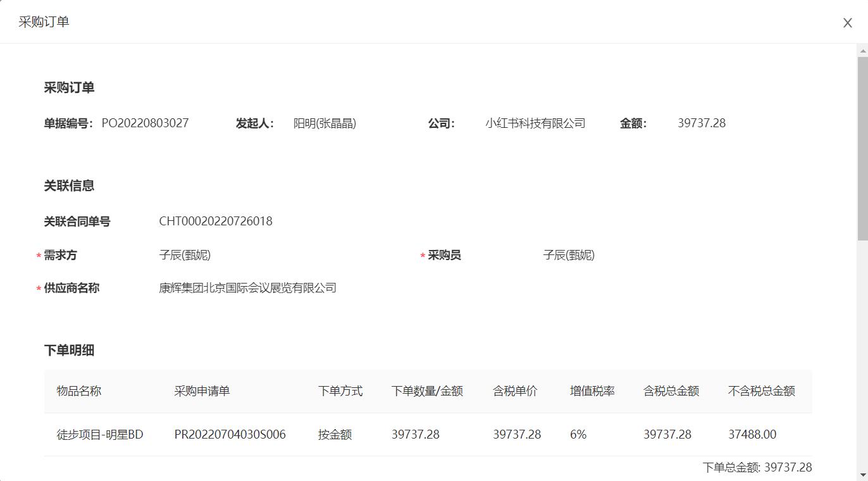The width and height of the screenshot is (868, 481).
Task: Click the 采购员 field value
Action: click(569, 255)
